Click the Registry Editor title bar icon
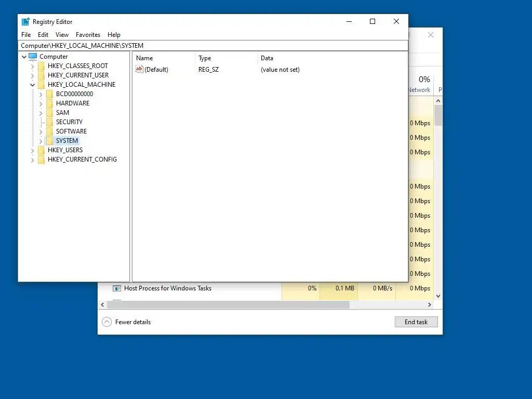 tap(25, 22)
